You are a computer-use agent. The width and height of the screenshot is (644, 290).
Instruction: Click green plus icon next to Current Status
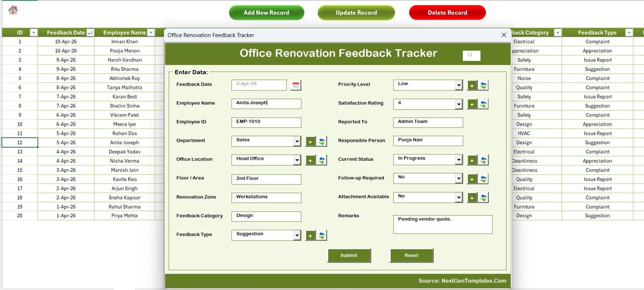pos(472,160)
